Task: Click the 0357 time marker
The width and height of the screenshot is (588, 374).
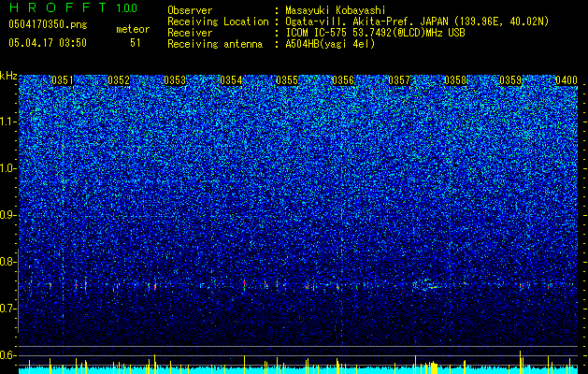Action: coord(399,80)
